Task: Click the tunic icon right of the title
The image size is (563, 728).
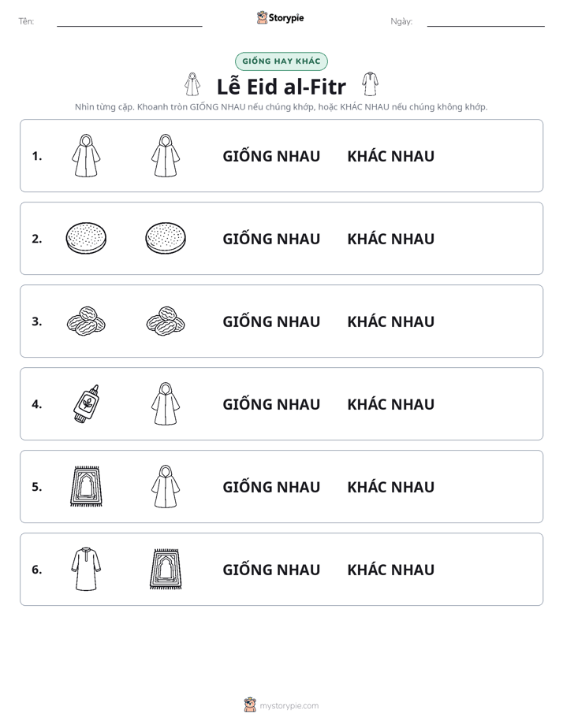Action: (x=371, y=84)
